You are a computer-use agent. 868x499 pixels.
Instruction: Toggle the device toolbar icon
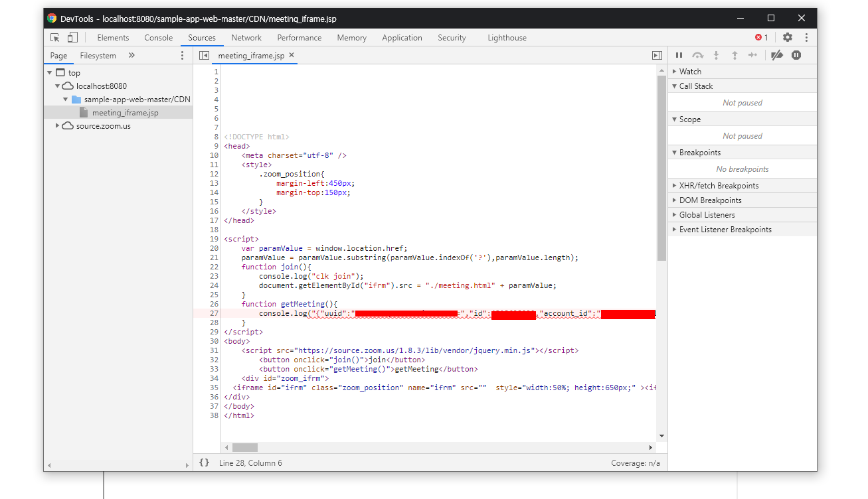tap(72, 38)
